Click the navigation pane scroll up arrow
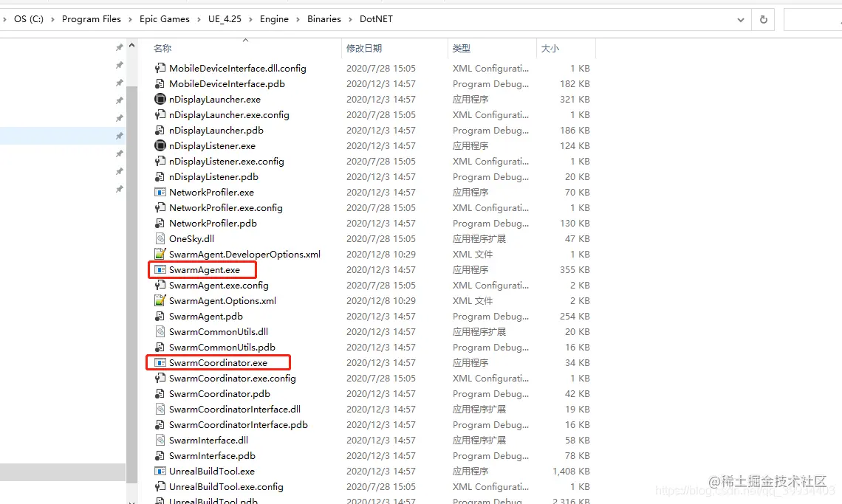This screenshot has width=842, height=504. (x=131, y=46)
